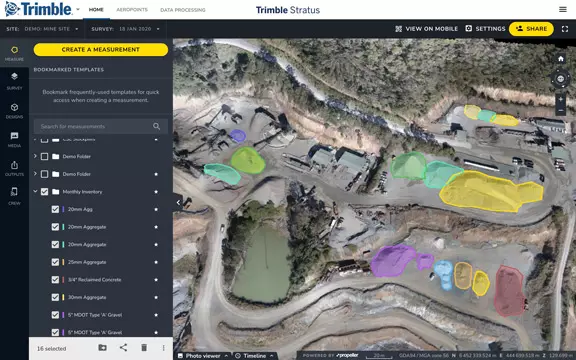Zoom in on the map
Screen dimensions: 576x360
click(x=561, y=99)
